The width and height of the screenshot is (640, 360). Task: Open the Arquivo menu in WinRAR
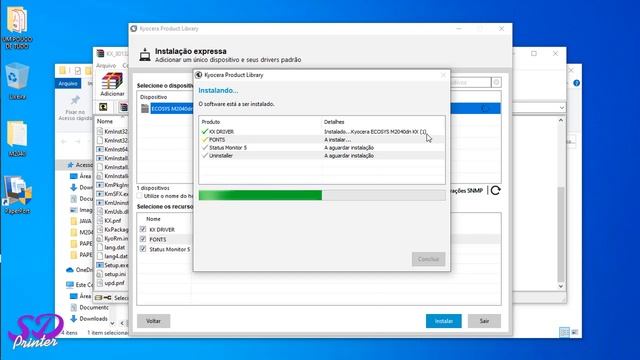click(106, 65)
